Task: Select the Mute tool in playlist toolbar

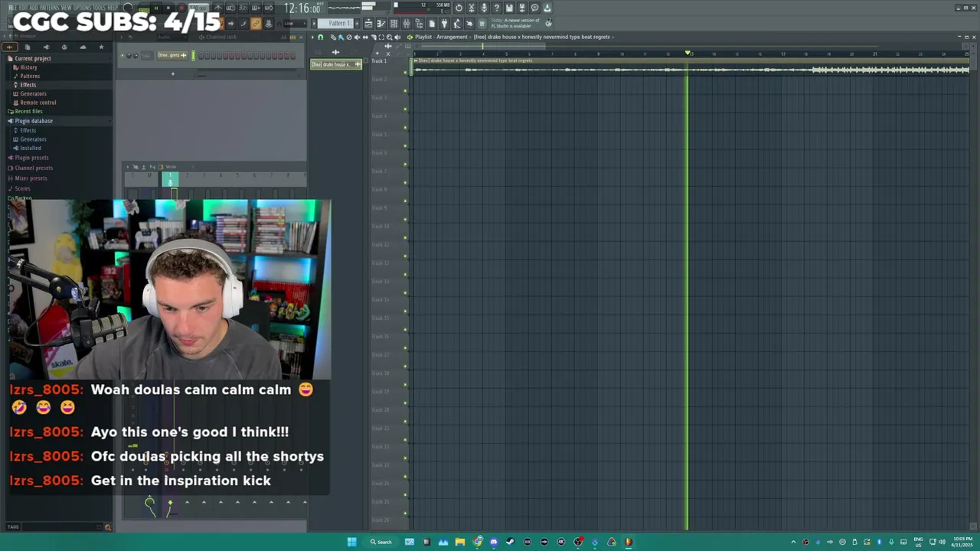Action: (x=357, y=37)
